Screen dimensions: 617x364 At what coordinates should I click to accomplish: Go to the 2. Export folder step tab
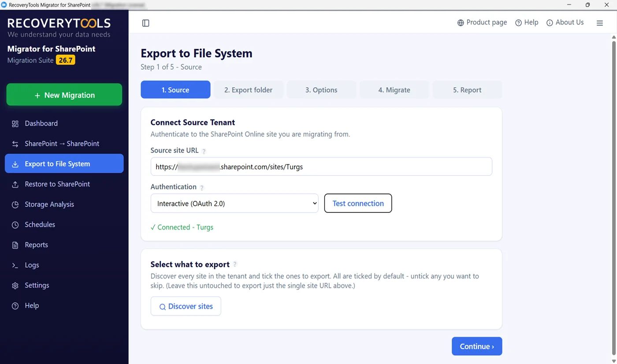(x=248, y=90)
